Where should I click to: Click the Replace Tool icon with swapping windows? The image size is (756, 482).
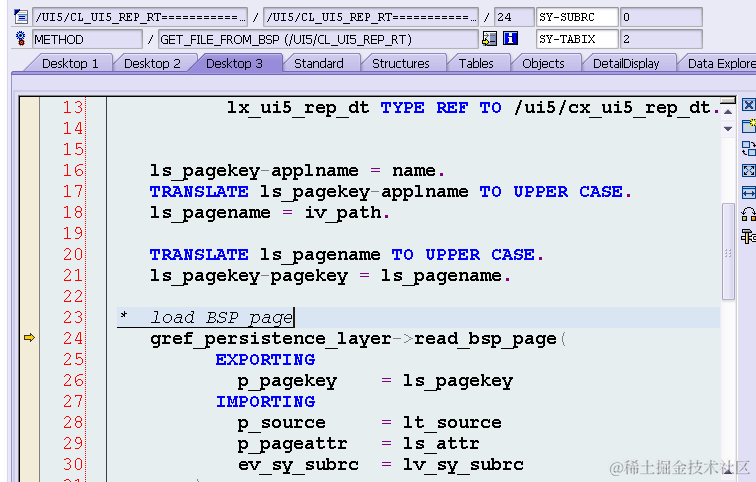pos(748,148)
